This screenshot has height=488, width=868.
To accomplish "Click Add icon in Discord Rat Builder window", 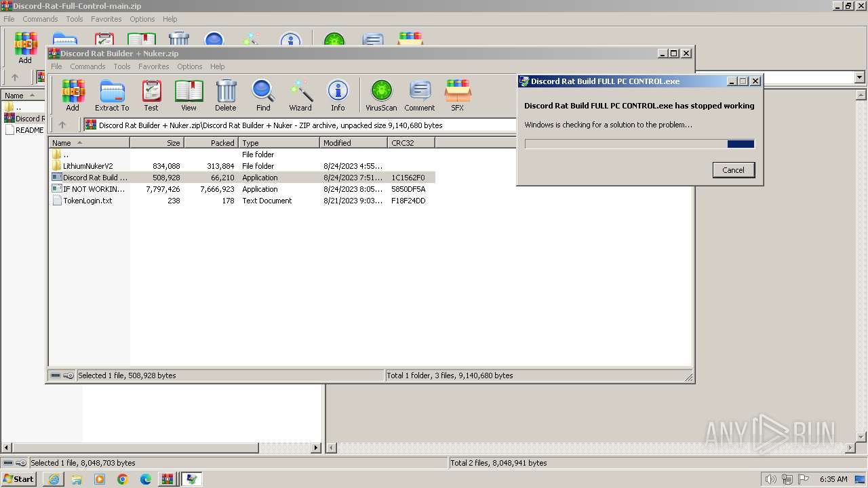I will point(73,95).
